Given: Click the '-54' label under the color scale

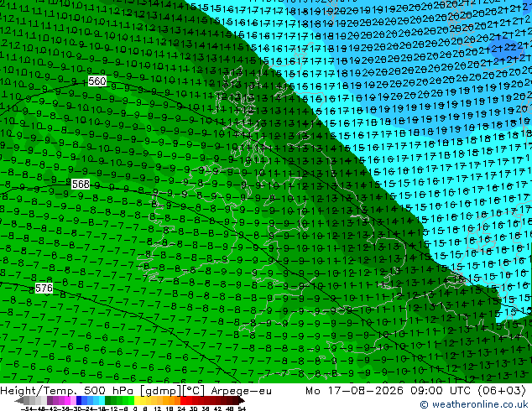Looking at the screenshot, I should (x=27, y=409).
